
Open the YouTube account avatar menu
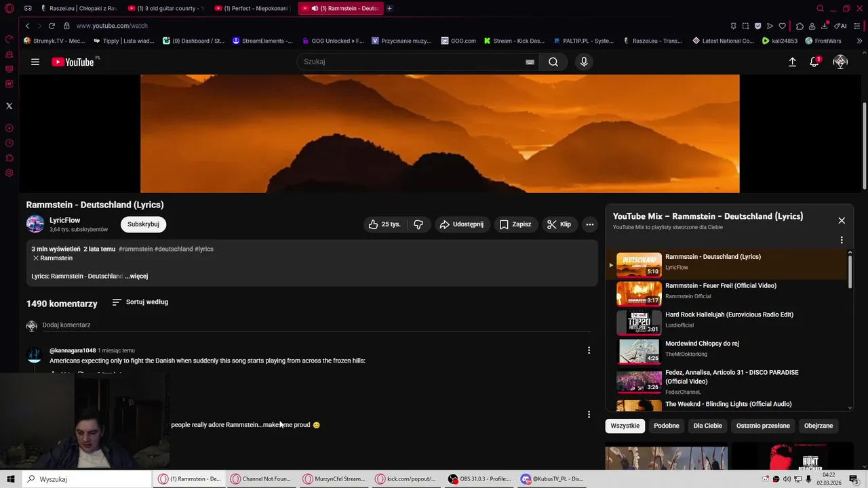(x=840, y=62)
